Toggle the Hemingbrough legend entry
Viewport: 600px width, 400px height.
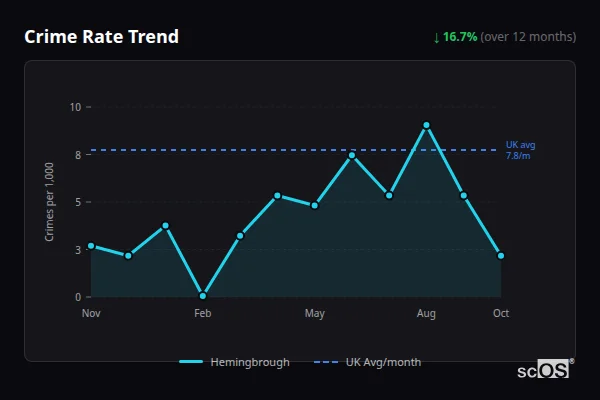click(x=234, y=362)
